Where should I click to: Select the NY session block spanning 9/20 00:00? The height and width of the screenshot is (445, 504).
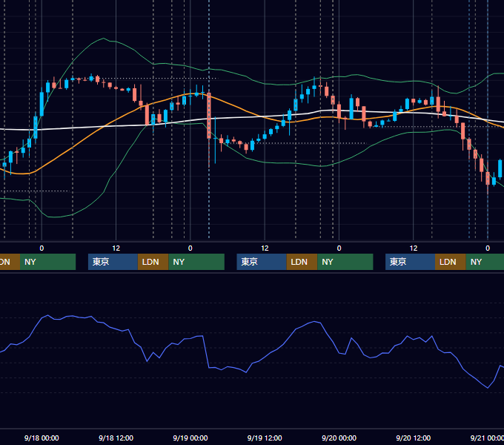[x=345, y=262]
